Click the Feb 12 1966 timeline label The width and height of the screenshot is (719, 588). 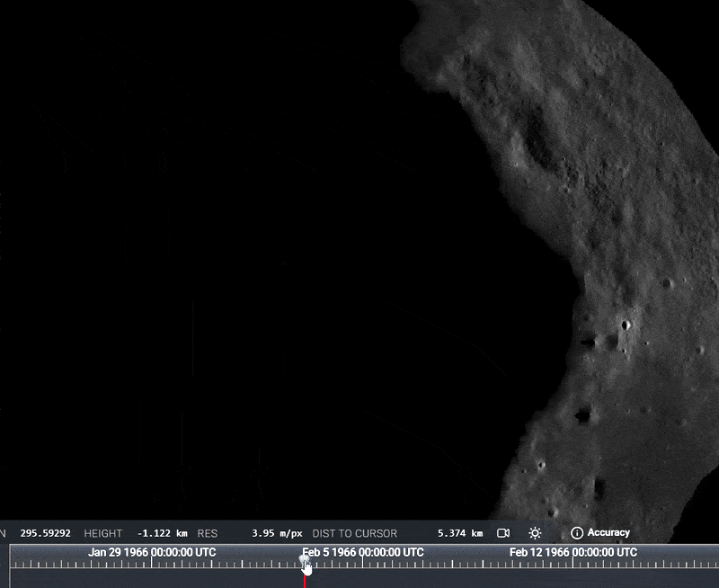point(573,552)
